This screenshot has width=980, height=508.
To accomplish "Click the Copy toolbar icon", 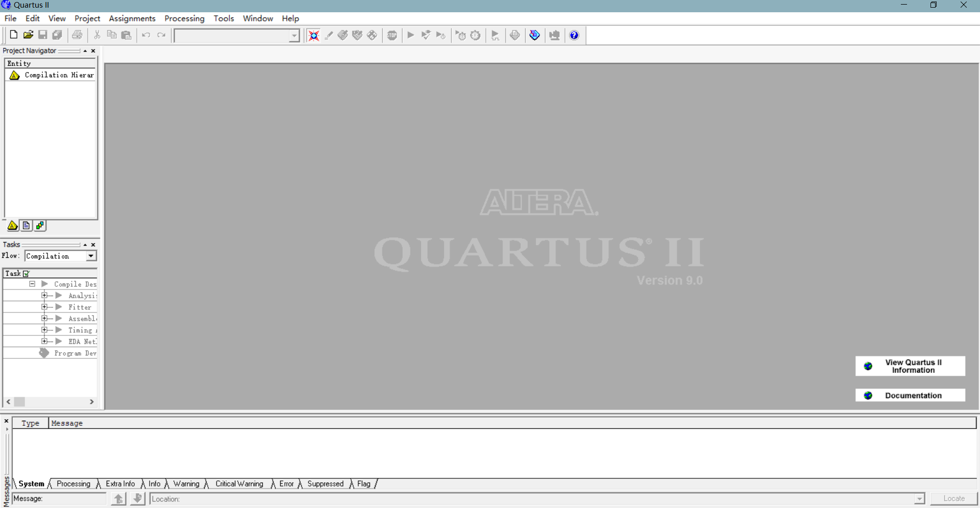I will point(112,35).
